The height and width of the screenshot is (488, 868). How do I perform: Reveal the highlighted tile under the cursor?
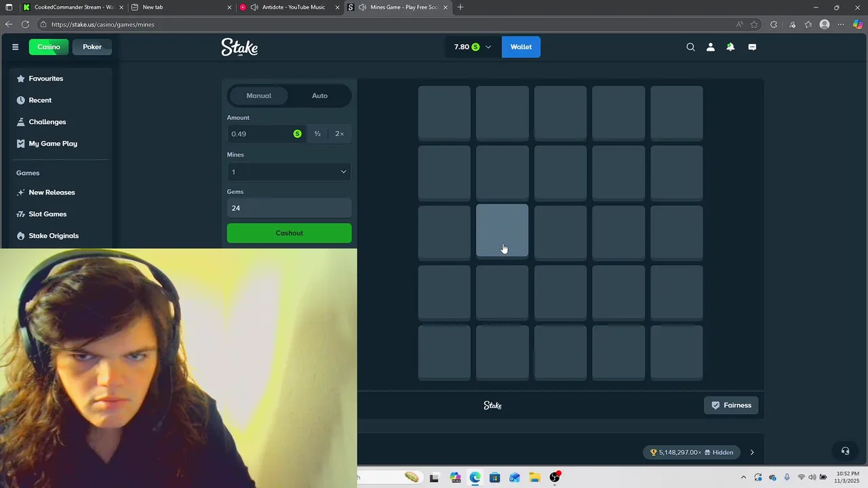pos(502,230)
